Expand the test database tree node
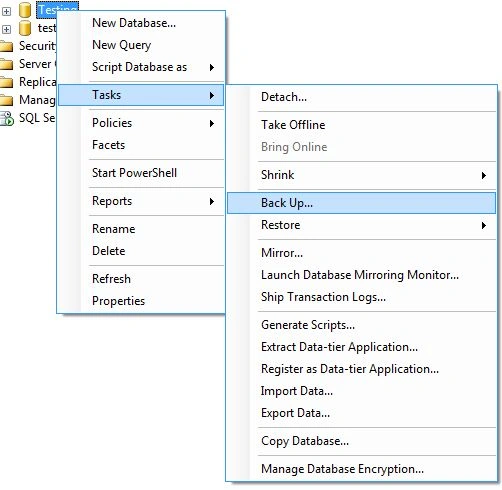The height and width of the screenshot is (490, 502). tap(6, 29)
